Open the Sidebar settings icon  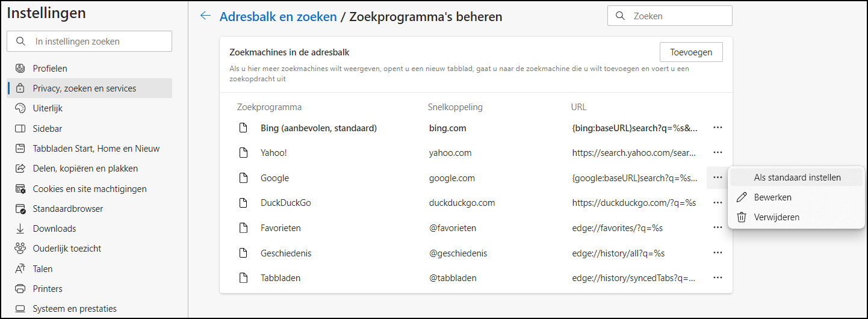[20, 129]
